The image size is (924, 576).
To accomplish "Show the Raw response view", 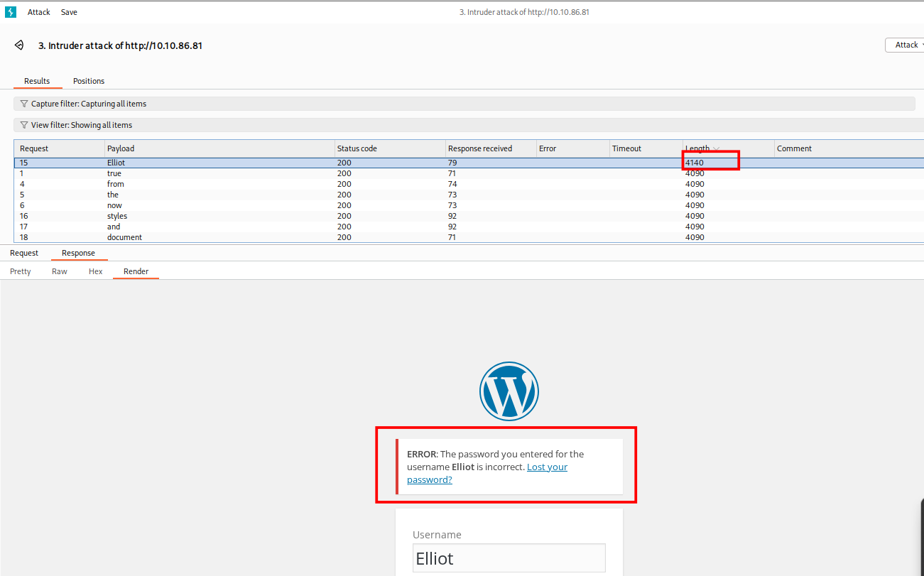I will pyautogui.click(x=60, y=271).
